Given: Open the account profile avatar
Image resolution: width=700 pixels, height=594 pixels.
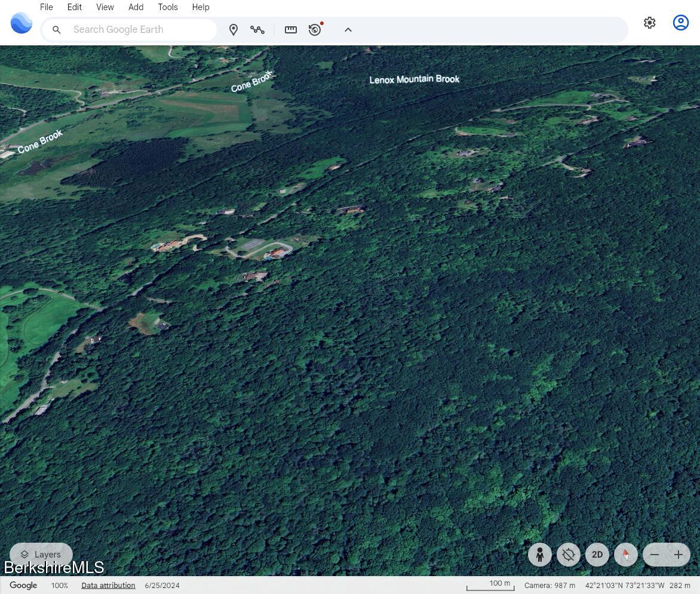Looking at the screenshot, I should pos(680,23).
